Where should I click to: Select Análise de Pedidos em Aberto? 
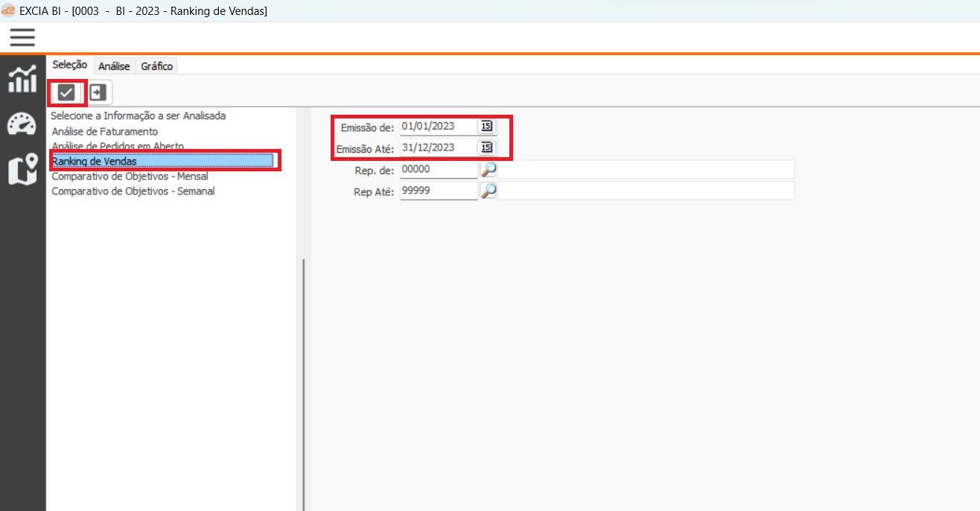click(x=118, y=146)
